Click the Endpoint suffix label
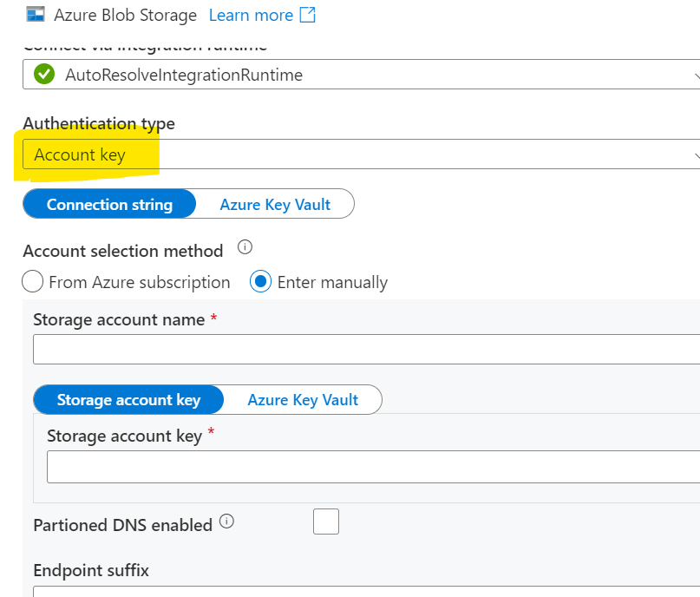 tap(91, 570)
